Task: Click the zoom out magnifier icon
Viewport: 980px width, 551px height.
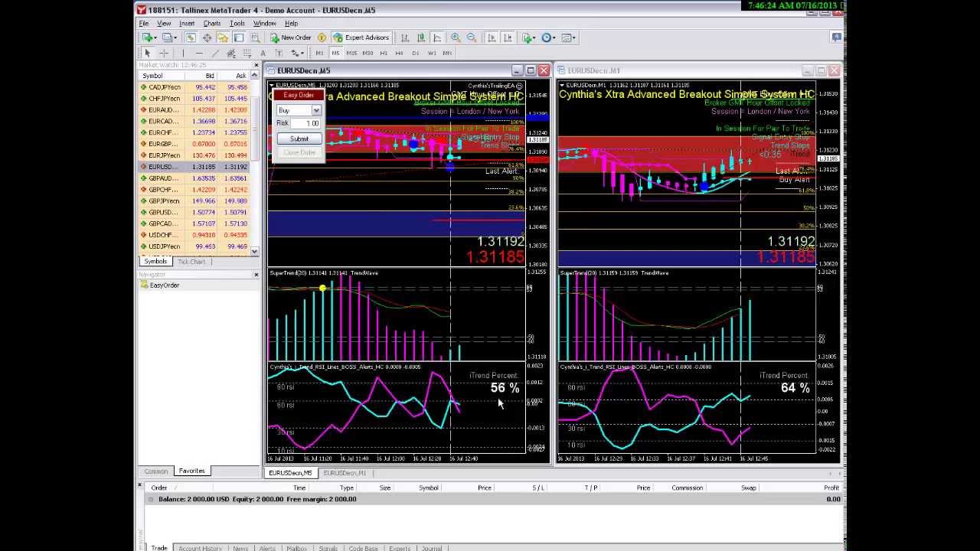Action: pyautogui.click(x=472, y=37)
